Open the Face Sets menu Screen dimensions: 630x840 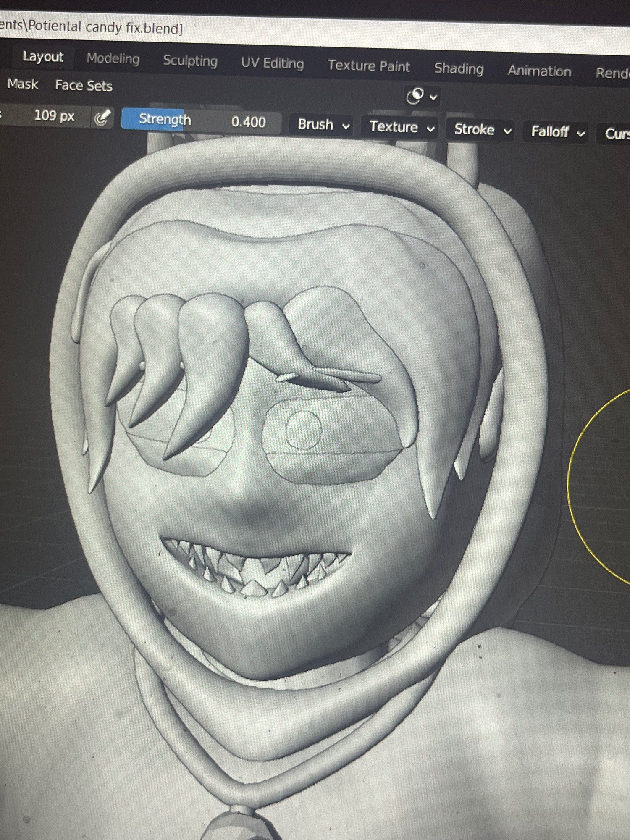point(84,86)
